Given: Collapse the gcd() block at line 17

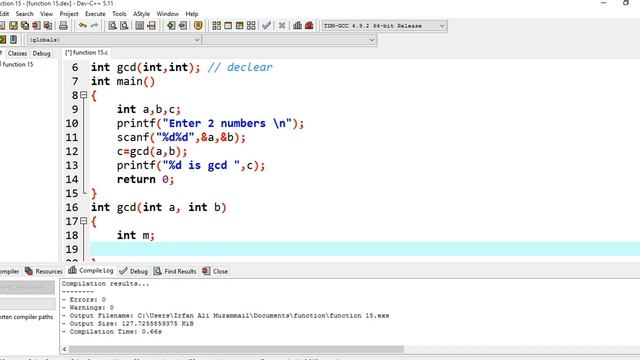Looking at the screenshot, I should 84,221.
